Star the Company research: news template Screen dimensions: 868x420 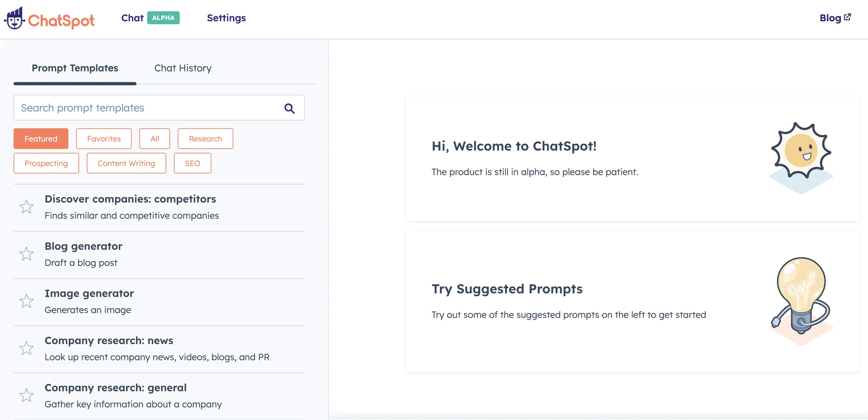click(x=26, y=349)
